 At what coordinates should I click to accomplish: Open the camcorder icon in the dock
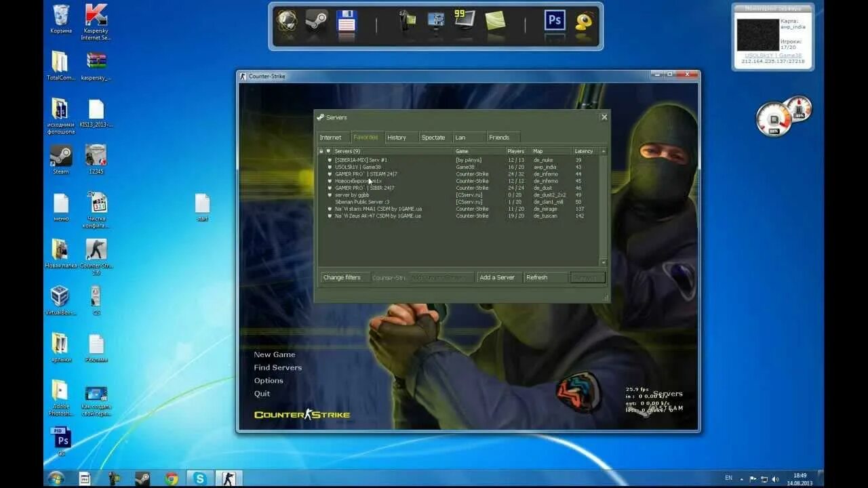[x=407, y=20]
